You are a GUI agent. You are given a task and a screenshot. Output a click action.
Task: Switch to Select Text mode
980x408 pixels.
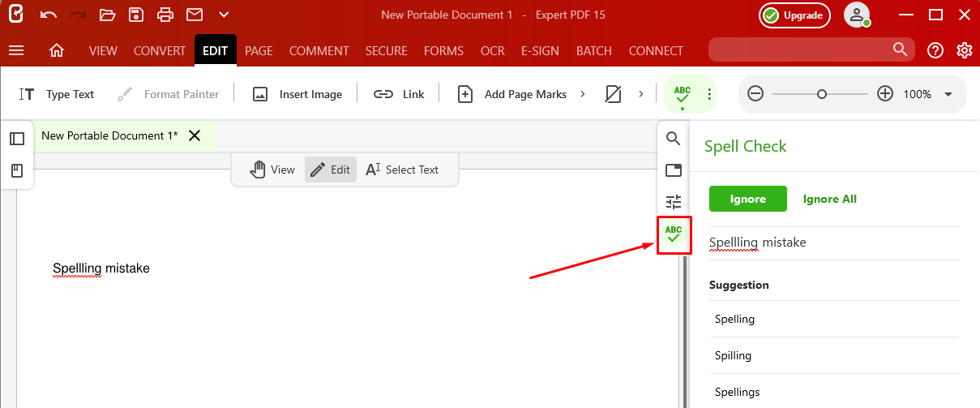pos(402,170)
